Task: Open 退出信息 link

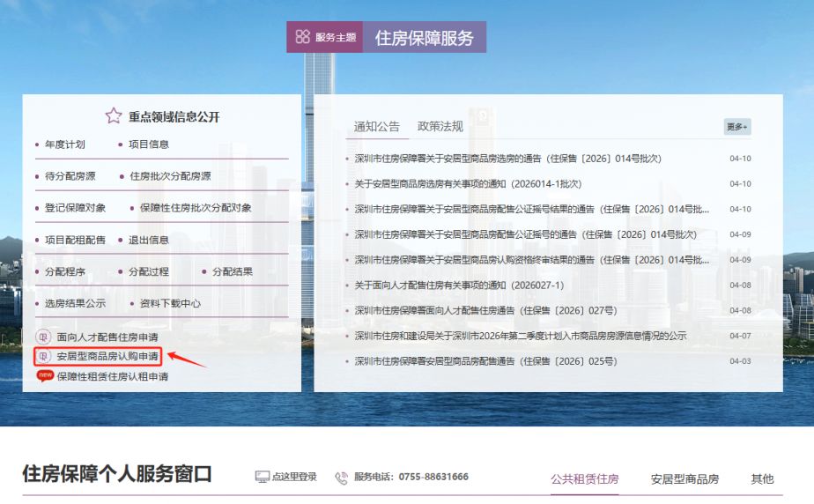Action: [x=149, y=240]
